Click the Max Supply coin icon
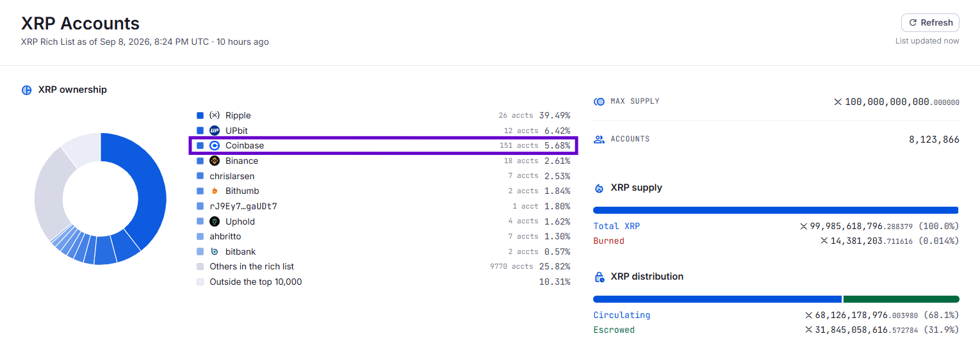 (x=599, y=102)
